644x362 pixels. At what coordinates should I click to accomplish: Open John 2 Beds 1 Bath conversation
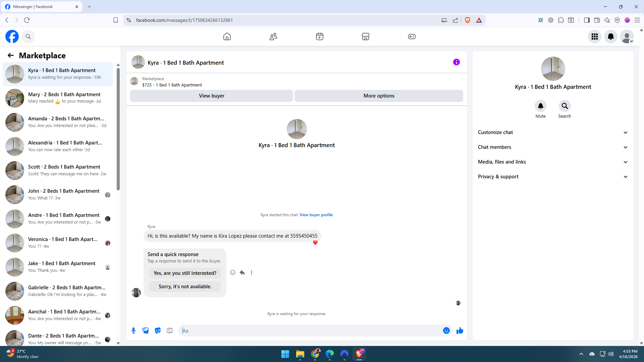coord(58,194)
